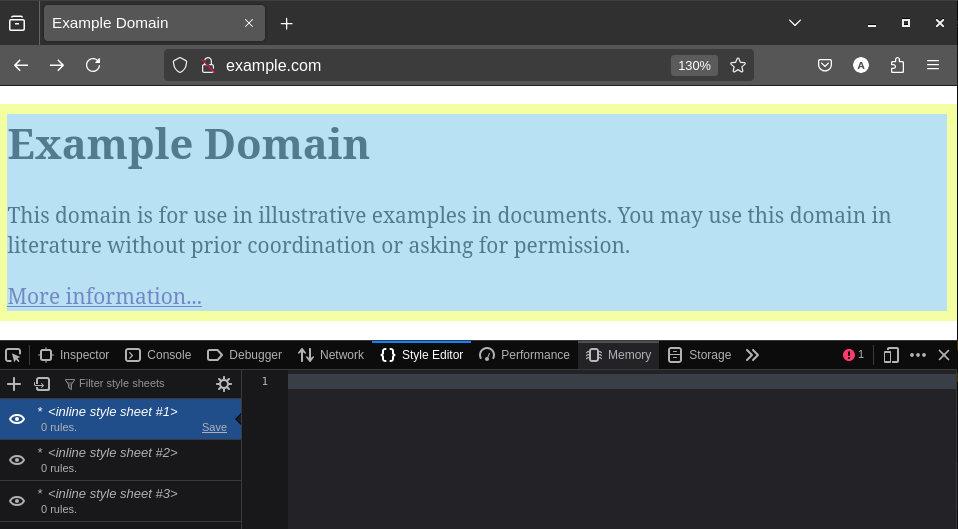The height and width of the screenshot is (529, 958).
Task: Toggle visibility of inline style sheet #3
Action: point(17,501)
